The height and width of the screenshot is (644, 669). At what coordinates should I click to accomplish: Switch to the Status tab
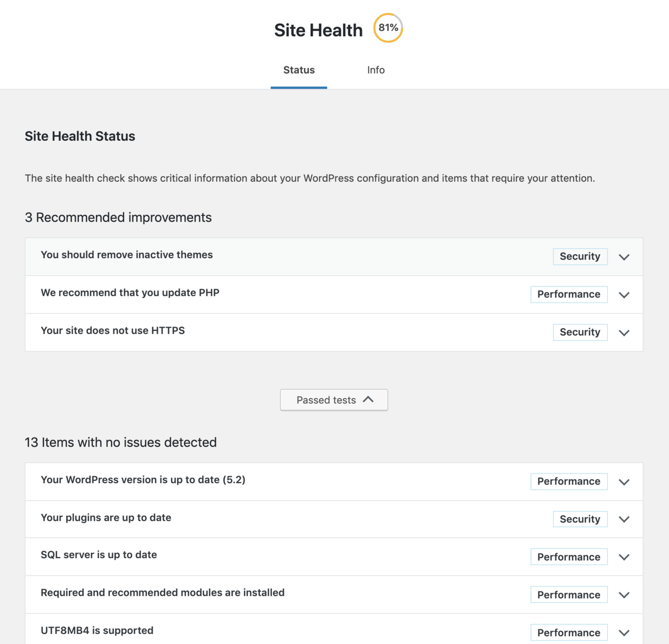(x=299, y=70)
